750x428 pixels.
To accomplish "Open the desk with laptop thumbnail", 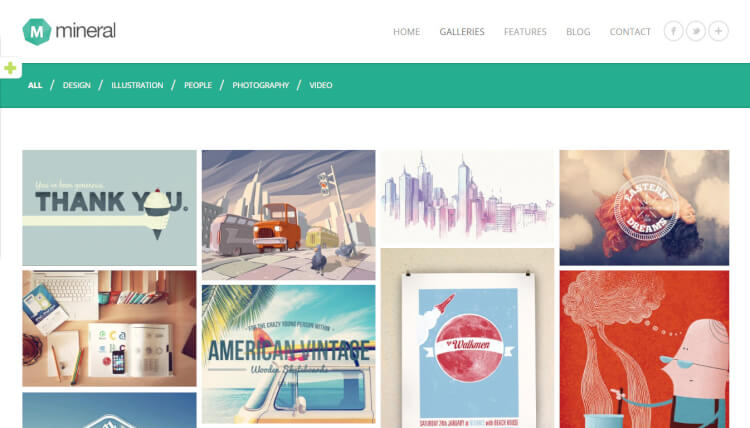I will [x=110, y=329].
